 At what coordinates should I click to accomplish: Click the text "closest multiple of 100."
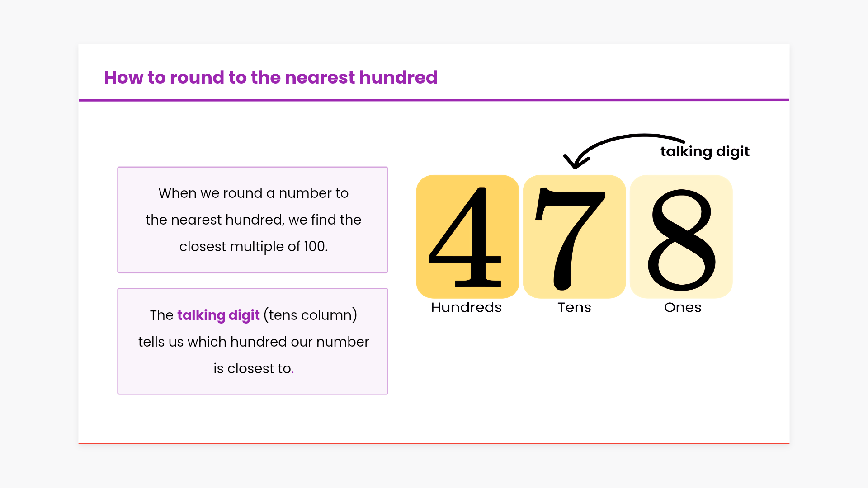(x=253, y=247)
